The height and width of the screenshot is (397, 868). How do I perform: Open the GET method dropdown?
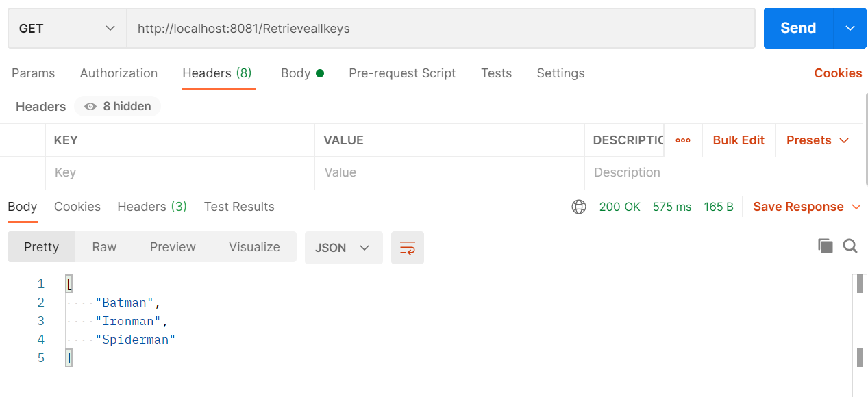coord(67,28)
